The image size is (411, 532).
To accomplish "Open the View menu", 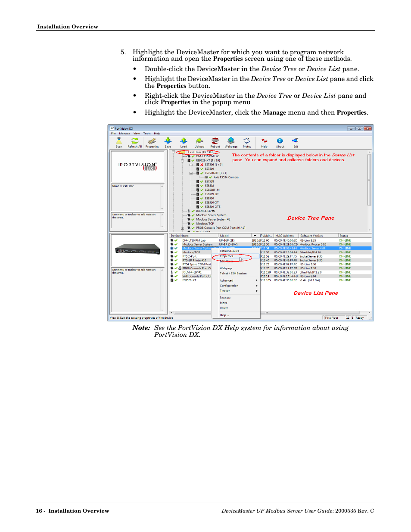I will coord(137,134).
